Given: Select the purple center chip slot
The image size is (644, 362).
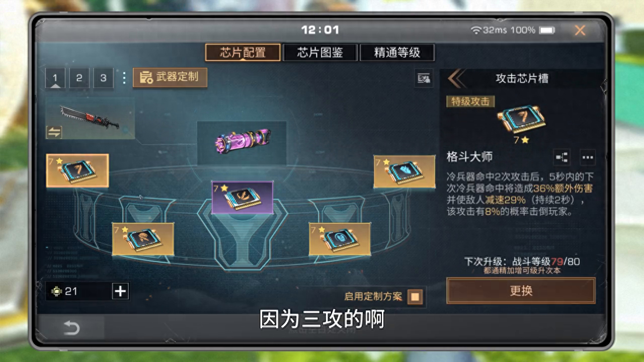Looking at the screenshot, I should click(x=243, y=197).
